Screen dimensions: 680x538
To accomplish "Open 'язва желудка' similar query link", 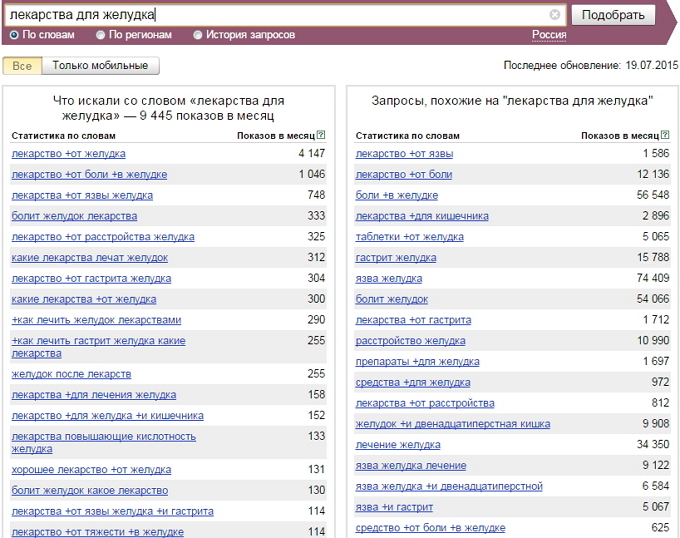I will [x=389, y=278].
